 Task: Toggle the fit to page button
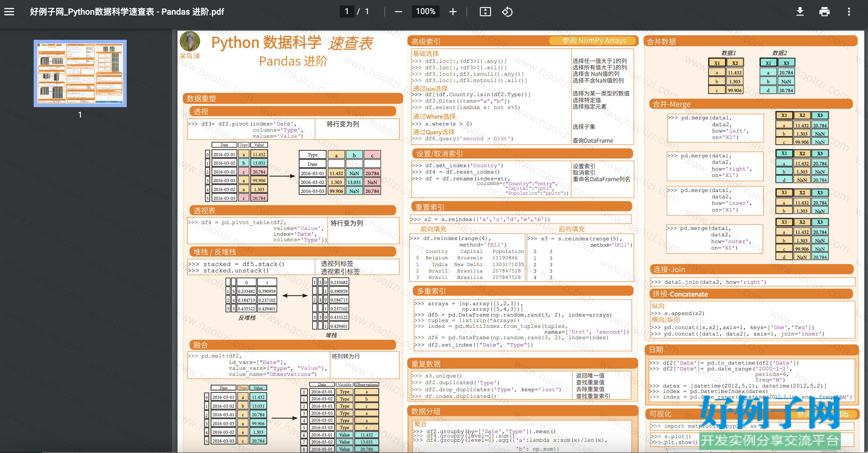(x=485, y=12)
